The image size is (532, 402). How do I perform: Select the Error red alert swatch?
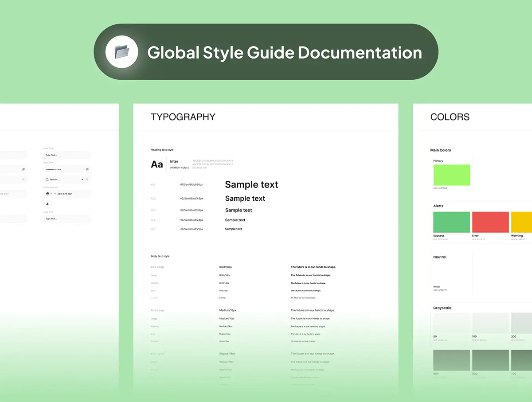490,222
